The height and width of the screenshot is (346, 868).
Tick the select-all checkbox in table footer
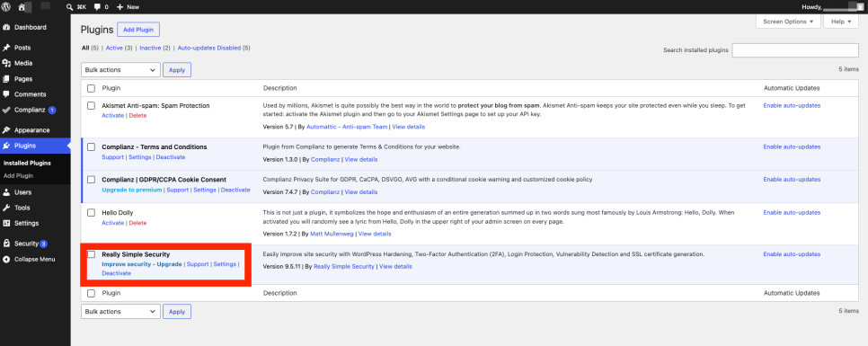click(x=92, y=293)
